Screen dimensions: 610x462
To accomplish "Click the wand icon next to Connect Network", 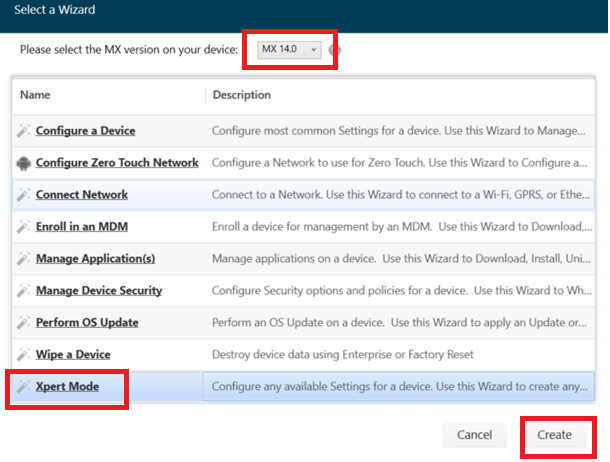I will (x=23, y=195).
